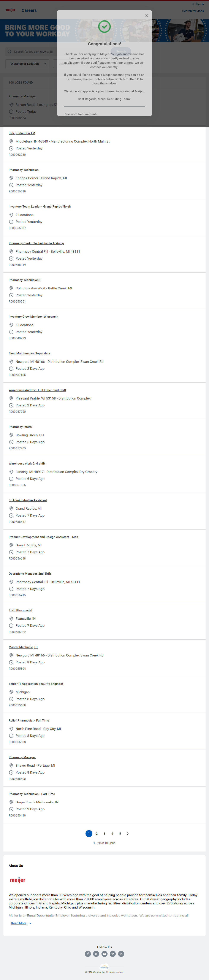The height and width of the screenshot is (980, 209).
Task: Go to next page of job results
Action: [128, 834]
